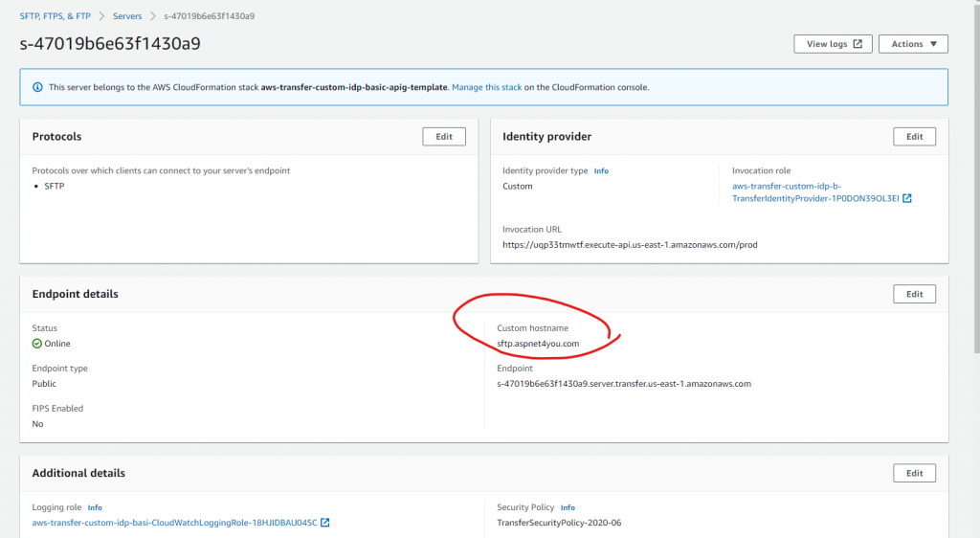Click the breadcrumb chevron after Servers
The height and width of the screenshot is (538, 980).
(x=153, y=16)
